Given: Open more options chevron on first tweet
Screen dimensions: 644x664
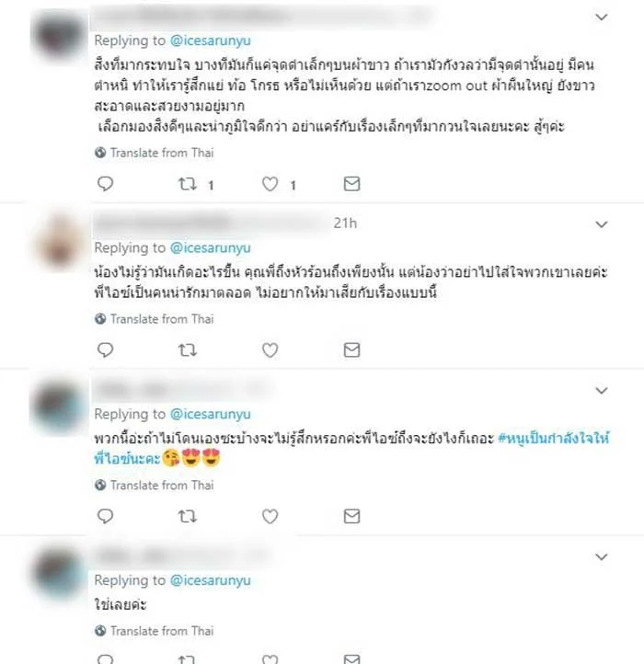Looking at the screenshot, I should [602, 17].
